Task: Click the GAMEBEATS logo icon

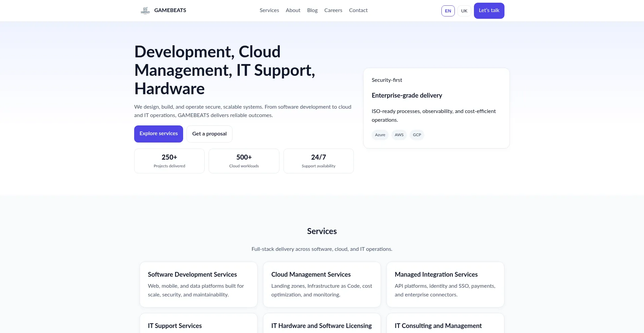Action: click(x=145, y=10)
